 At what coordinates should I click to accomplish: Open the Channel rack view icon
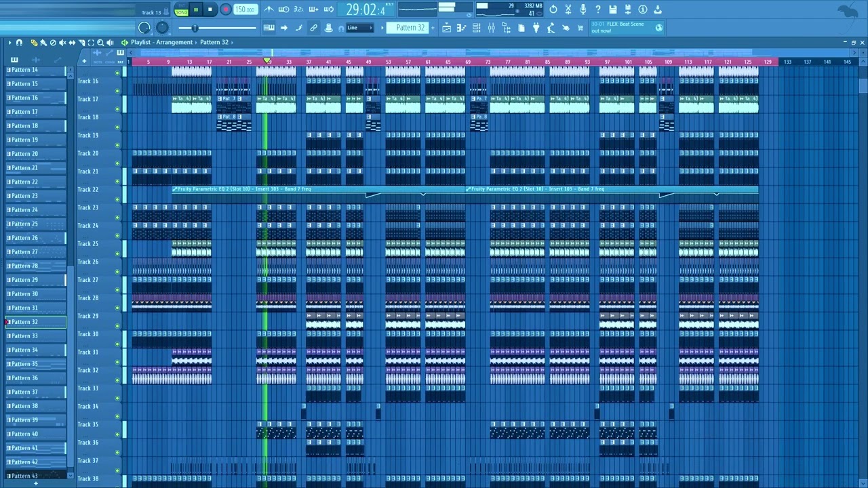(x=476, y=28)
